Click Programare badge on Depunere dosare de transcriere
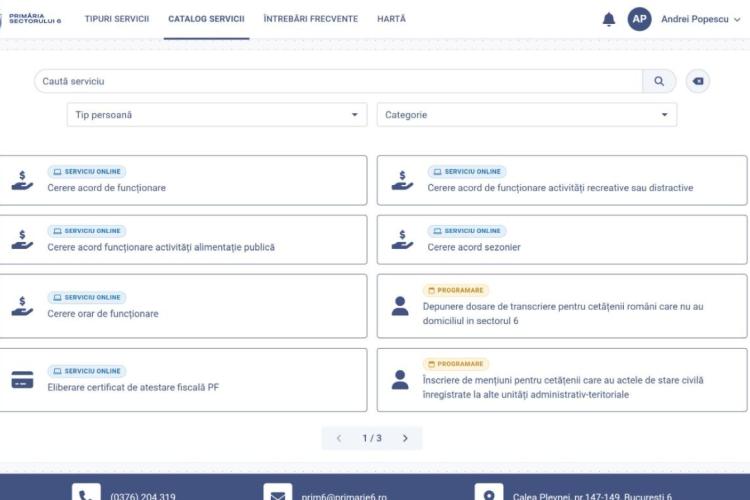 pyautogui.click(x=455, y=290)
